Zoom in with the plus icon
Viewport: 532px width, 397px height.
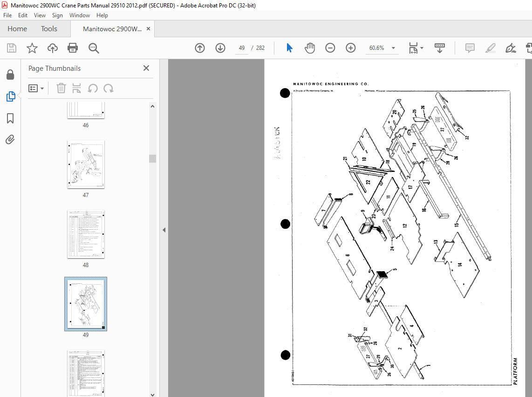pos(350,48)
